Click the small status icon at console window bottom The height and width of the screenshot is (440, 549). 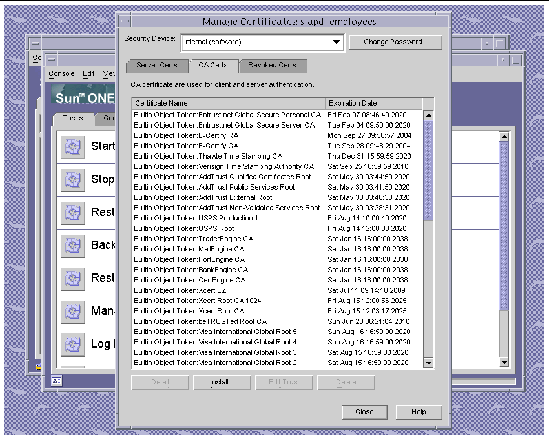56,380
